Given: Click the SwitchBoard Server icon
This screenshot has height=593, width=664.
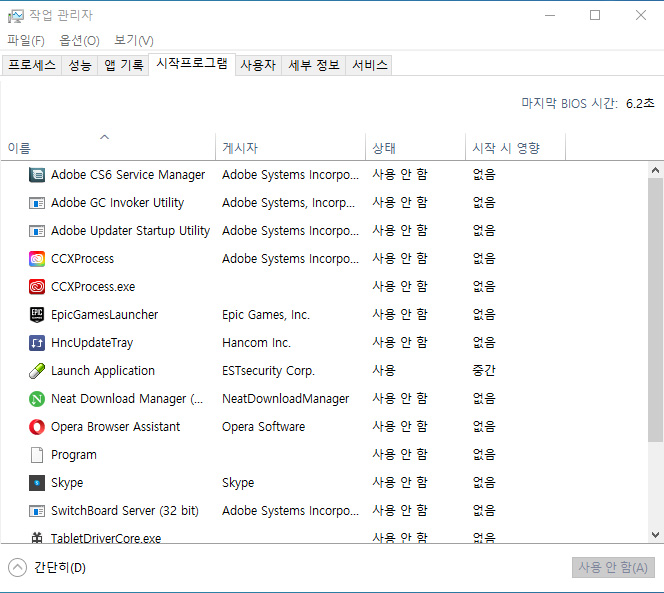Looking at the screenshot, I should pos(37,511).
